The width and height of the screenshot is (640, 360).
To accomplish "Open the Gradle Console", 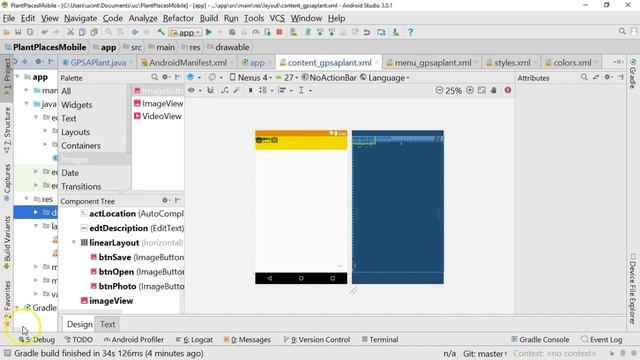I will pyautogui.click(x=540, y=340).
